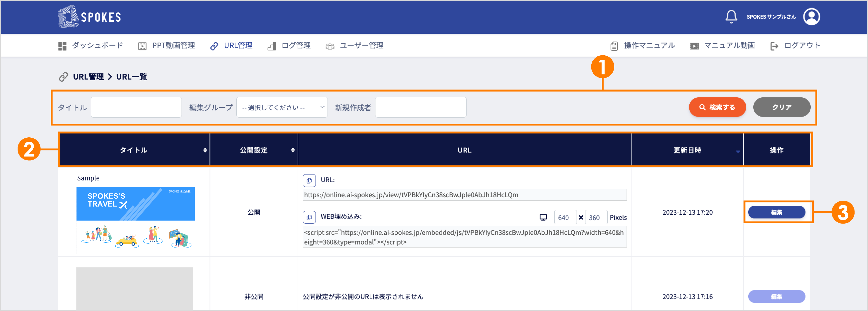Open ユーザー管理 menu

tap(362, 46)
